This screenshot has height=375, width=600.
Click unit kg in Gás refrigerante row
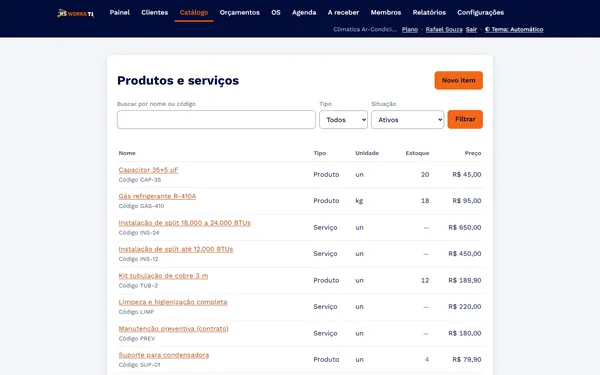(359, 201)
